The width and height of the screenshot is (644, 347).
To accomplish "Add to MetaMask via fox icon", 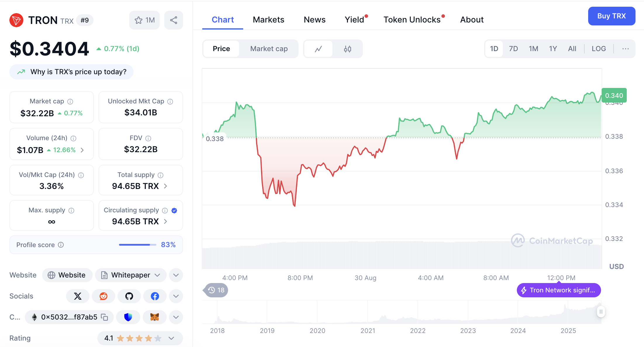I will (155, 317).
